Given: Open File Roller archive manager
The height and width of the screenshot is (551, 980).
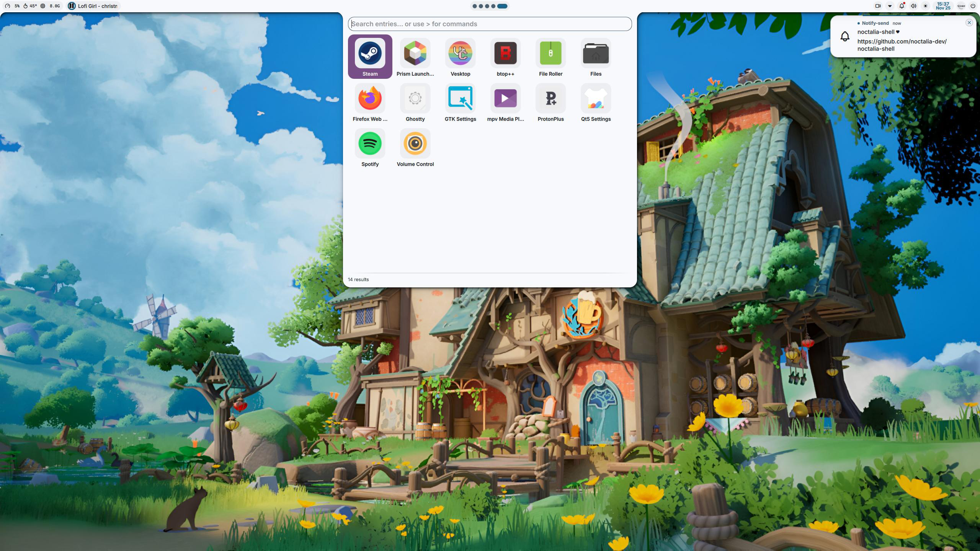Looking at the screenshot, I should pyautogui.click(x=550, y=57).
